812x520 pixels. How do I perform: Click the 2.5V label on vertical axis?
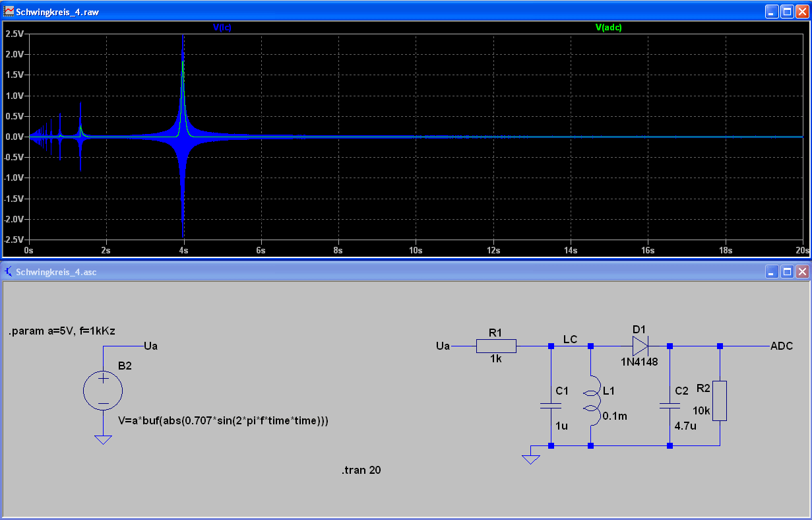pos(15,33)
